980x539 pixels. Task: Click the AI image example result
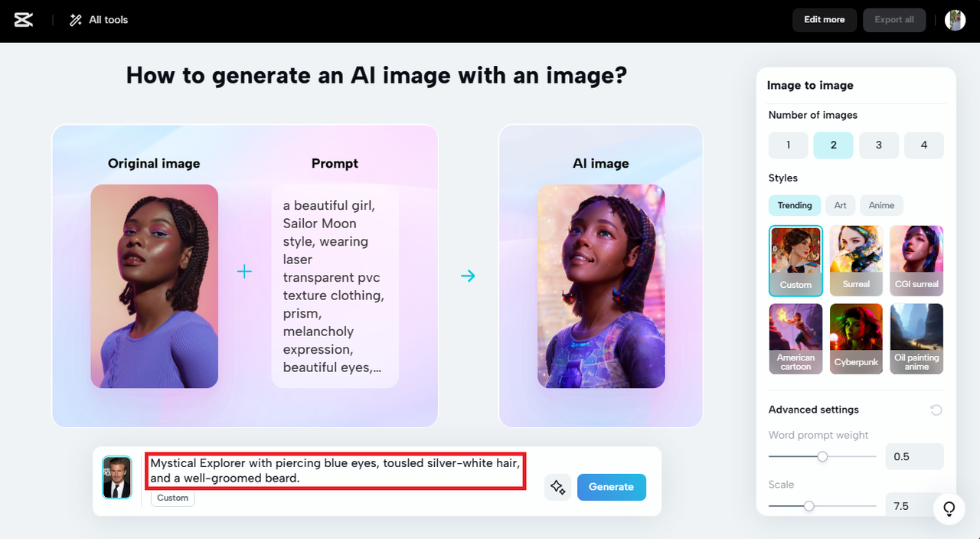[600, 286]
